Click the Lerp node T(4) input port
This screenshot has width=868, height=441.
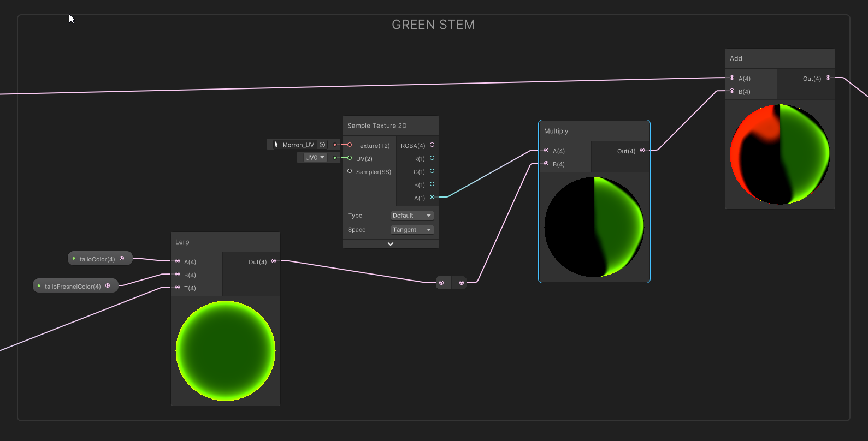(x=178, y=287)
